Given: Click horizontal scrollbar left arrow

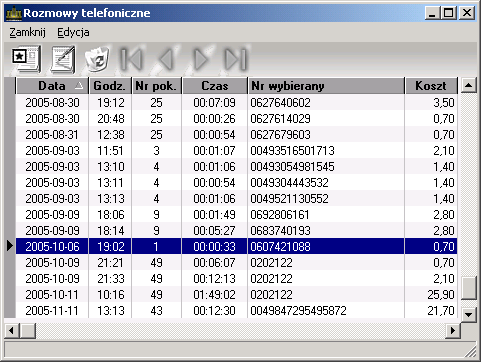Looking at the screenshot, I should [x=12, y=331].
